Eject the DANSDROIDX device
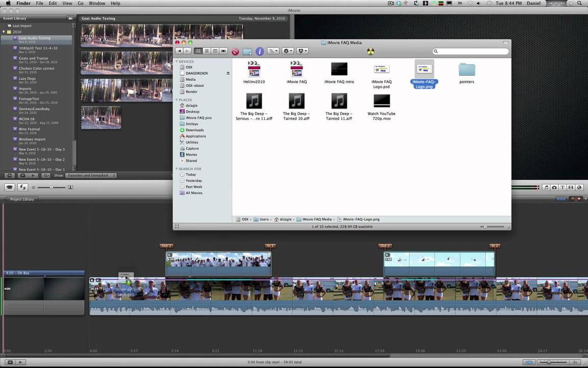Image resolution: width=588 pixels, height=368 pixels. click(x=228, y=73)
